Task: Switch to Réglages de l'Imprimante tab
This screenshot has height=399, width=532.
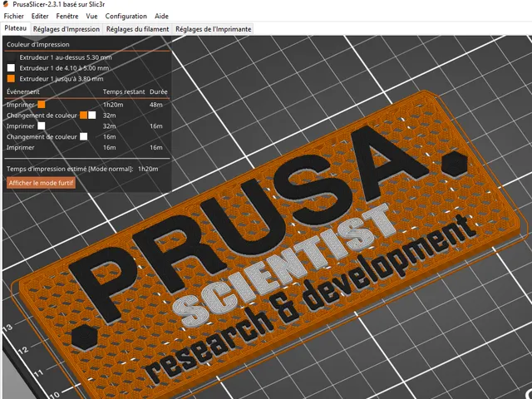Action: [x=214, y=29]
